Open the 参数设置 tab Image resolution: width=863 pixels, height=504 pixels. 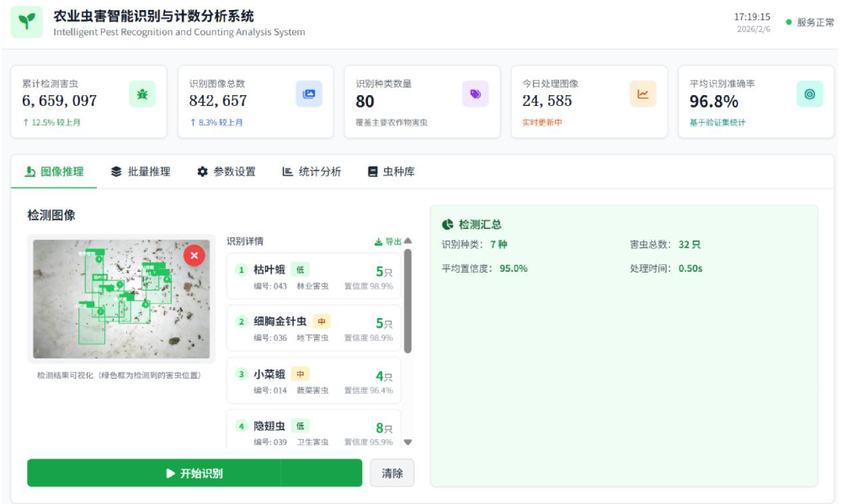point(226,172)
